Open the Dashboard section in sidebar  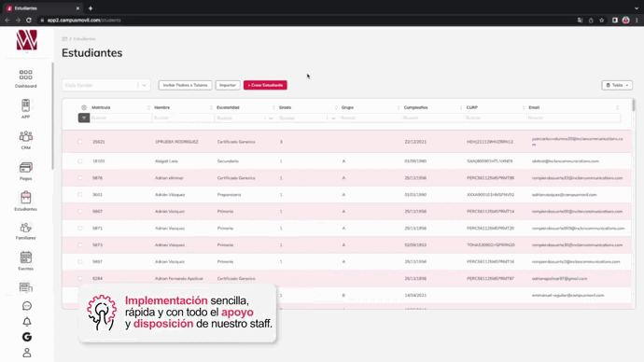tap(25, 78)
